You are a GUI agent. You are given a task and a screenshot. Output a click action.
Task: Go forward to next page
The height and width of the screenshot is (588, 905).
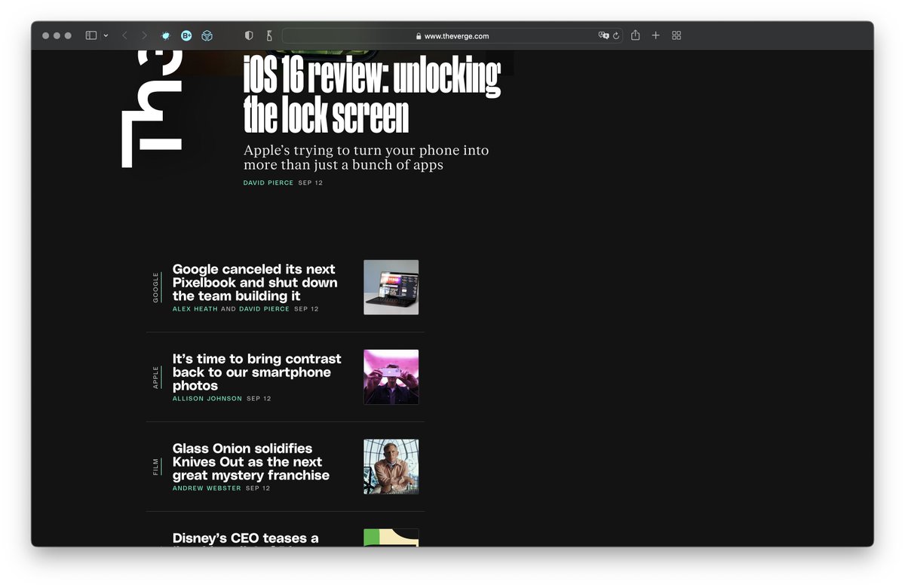(x=144, y=35)
